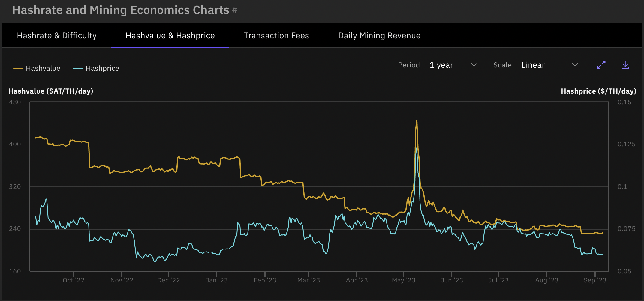The width and height of the screenshot is (644, 301).
Task: Click the May '23 hashvalue spike peak
Action: click(x=417, y=121)
